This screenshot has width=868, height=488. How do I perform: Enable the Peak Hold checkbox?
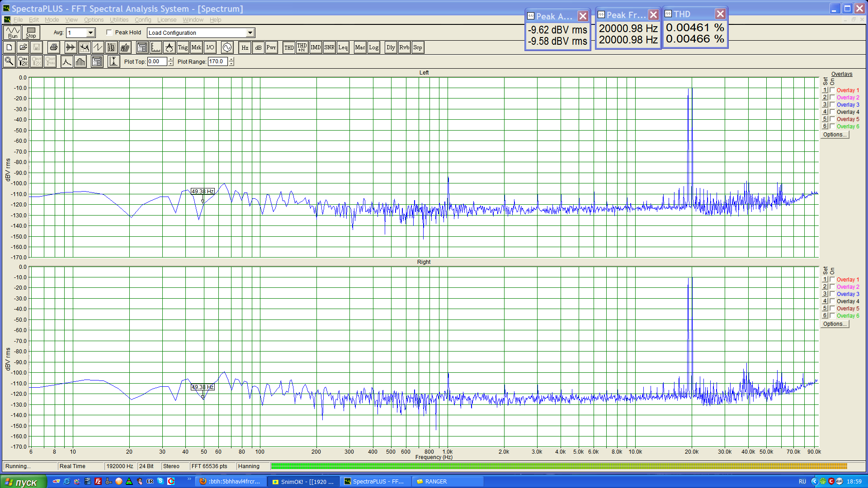click(109, 33)
